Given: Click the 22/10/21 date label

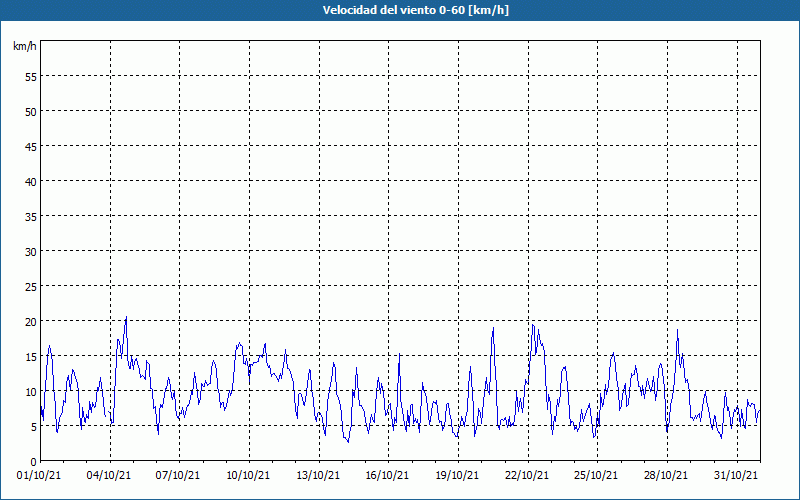Looking at the screenshot, I should click(527, 476).
